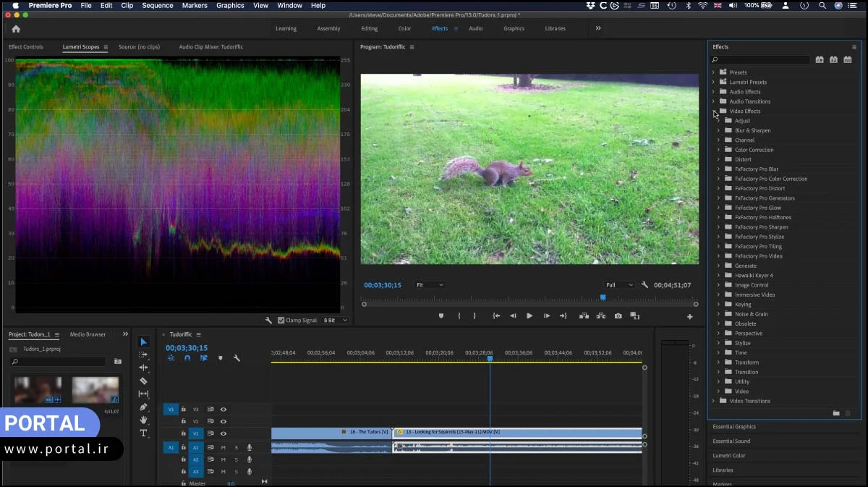This screenshot has width=868, height=487.
Task: Open Lumetri Scopes wrench settings
Action: pos(269,320)
